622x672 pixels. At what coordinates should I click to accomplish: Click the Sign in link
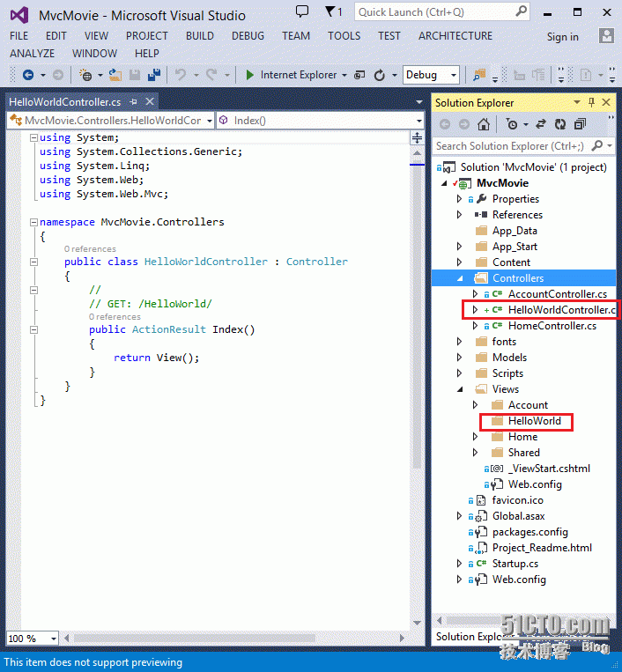coord(562,37)
